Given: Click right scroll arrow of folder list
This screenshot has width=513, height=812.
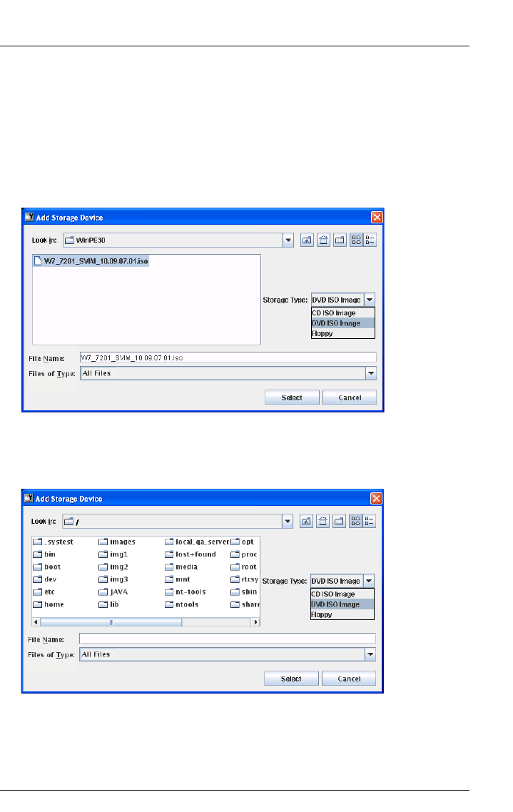Looking at the screenshot, I should coord(255,622).
